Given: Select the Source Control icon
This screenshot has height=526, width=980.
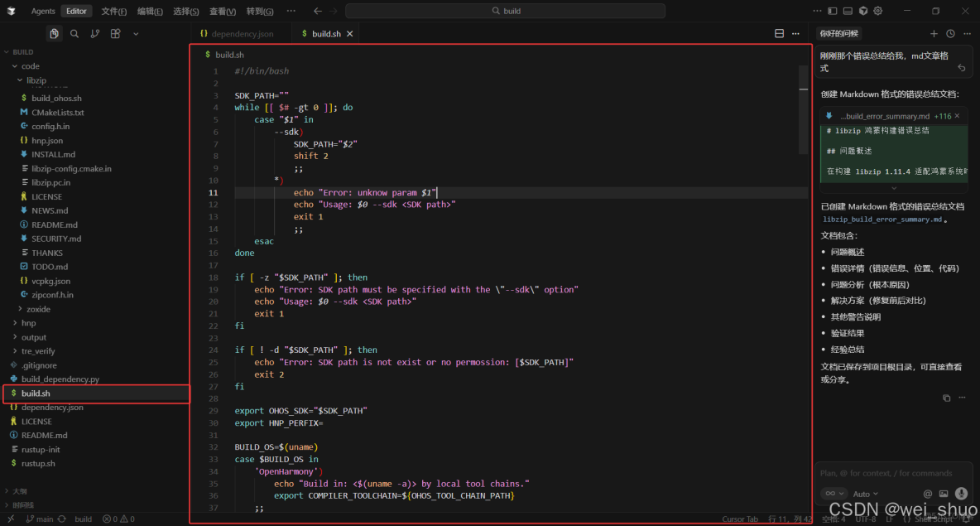Looking at the screenshot, I should click(94, 33).
